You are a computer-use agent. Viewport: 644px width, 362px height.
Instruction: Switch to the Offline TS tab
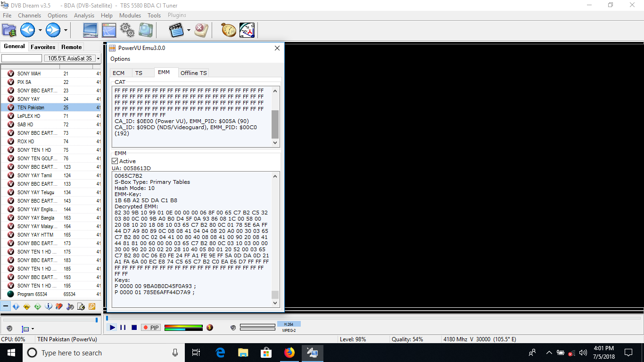pos(193,73)
